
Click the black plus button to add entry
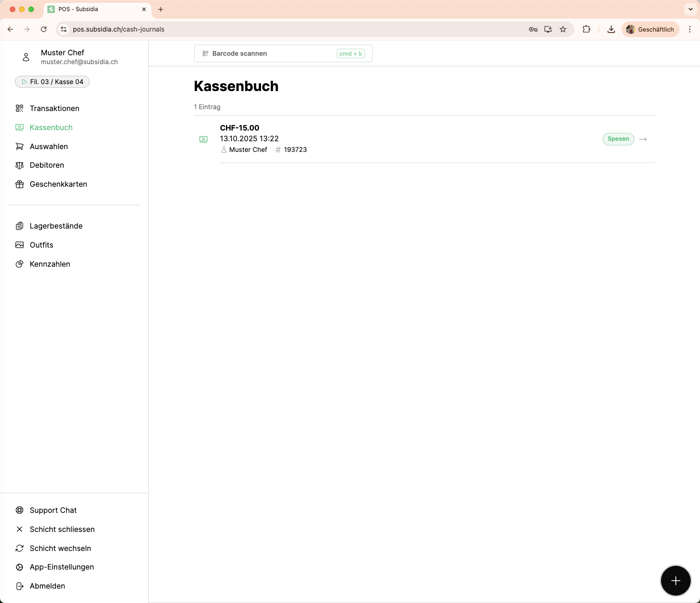click(x=675, y=581)
